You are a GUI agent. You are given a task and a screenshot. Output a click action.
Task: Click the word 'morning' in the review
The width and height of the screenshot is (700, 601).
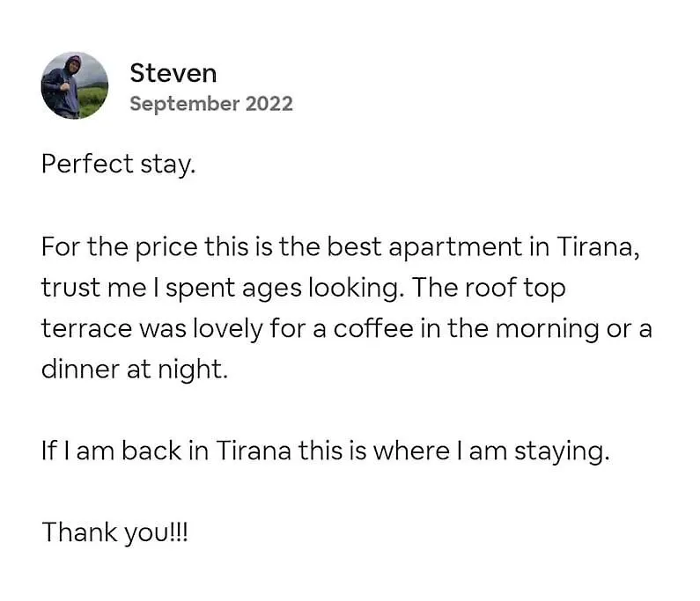(547, 330)
